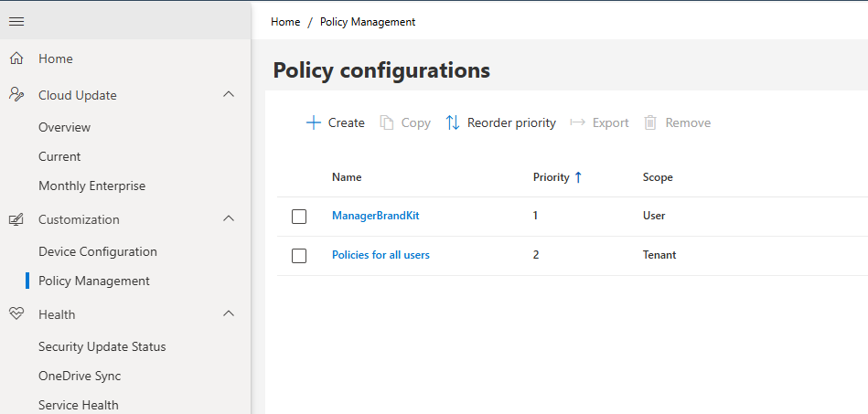Click priority value 1 for ManagerBrandKit
Image resolution: width=868 pixels, height=414 pixels.
click(x=535, y=216)
